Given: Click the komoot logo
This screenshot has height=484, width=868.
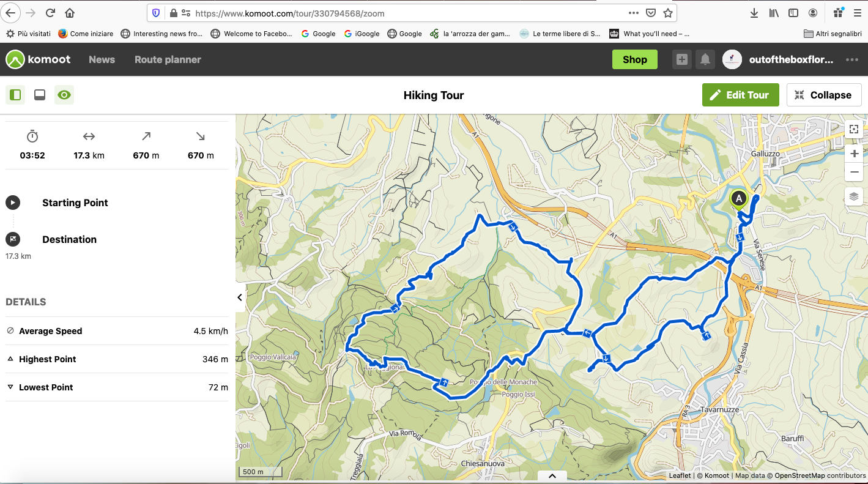Looking at the screenshot, I should 39,59.
